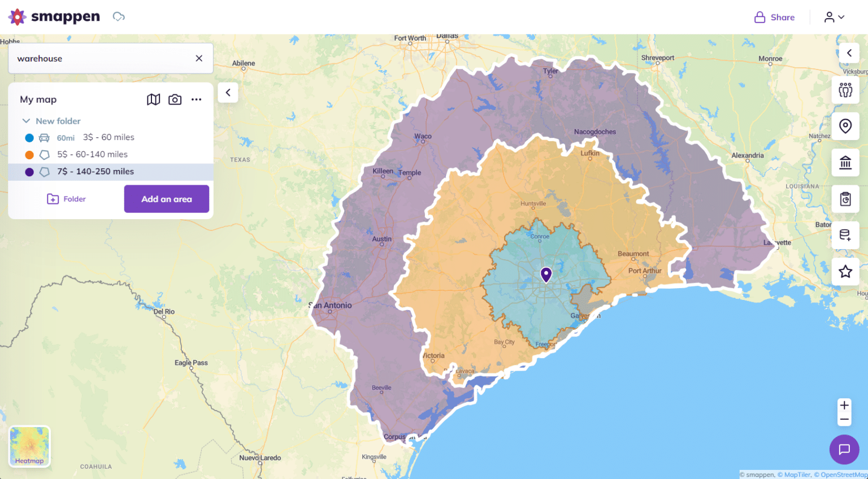Screen dimensions: 868x479
Task: Zoom in on the map
Action: click(844, 405)
